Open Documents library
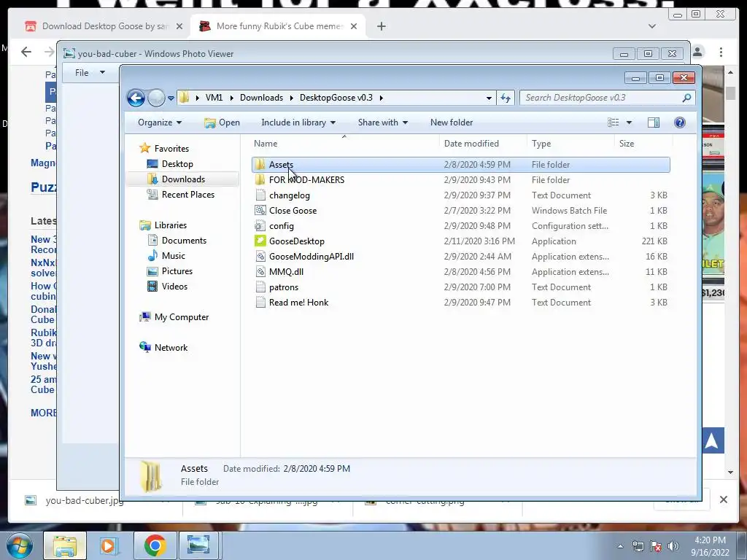The height and width of the screenshot is (560, 747). click(x=183, y=241)
